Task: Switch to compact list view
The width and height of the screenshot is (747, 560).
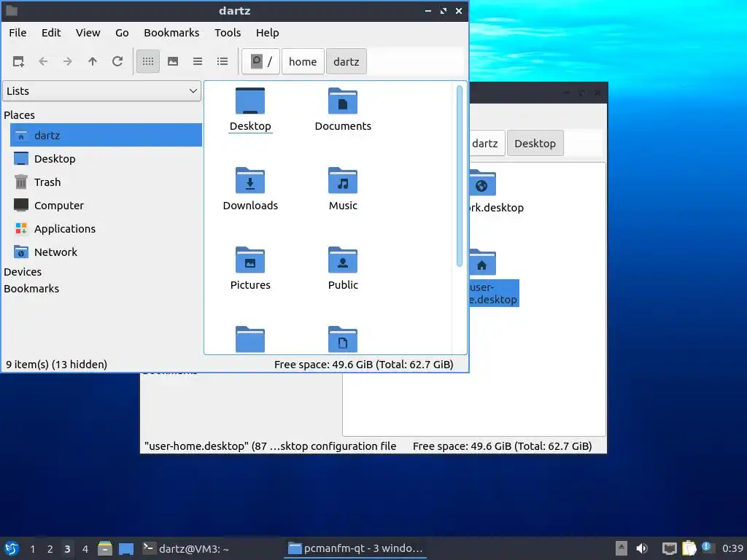Action: (198, 61)
